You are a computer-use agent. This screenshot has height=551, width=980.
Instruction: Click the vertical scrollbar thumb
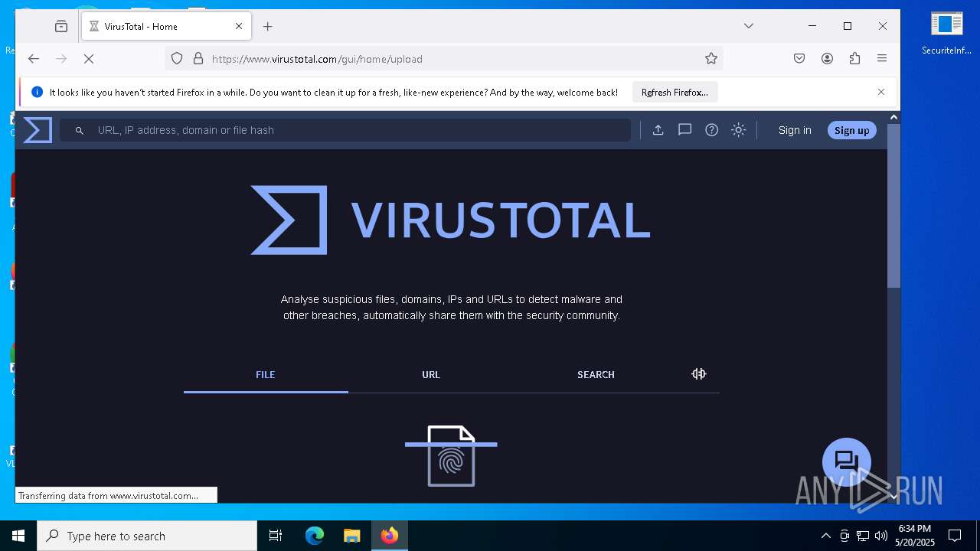[893, 205]
